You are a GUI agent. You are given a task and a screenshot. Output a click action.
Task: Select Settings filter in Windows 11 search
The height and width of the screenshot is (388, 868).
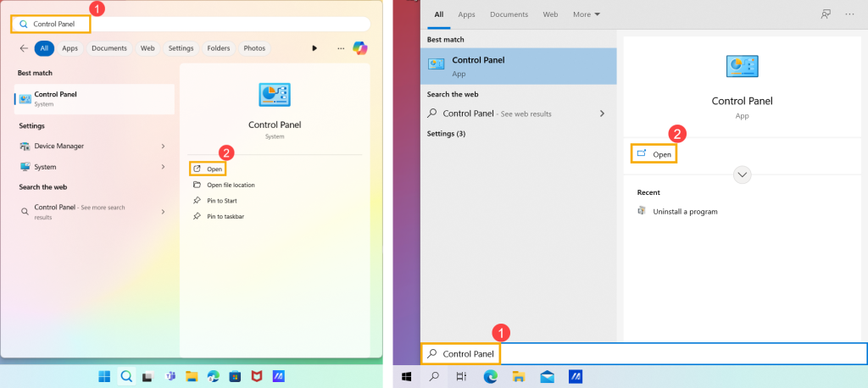click(x=181, y=48)
